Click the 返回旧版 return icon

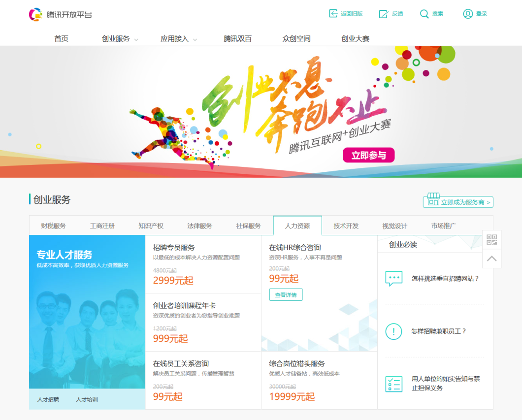pos(333,14)
